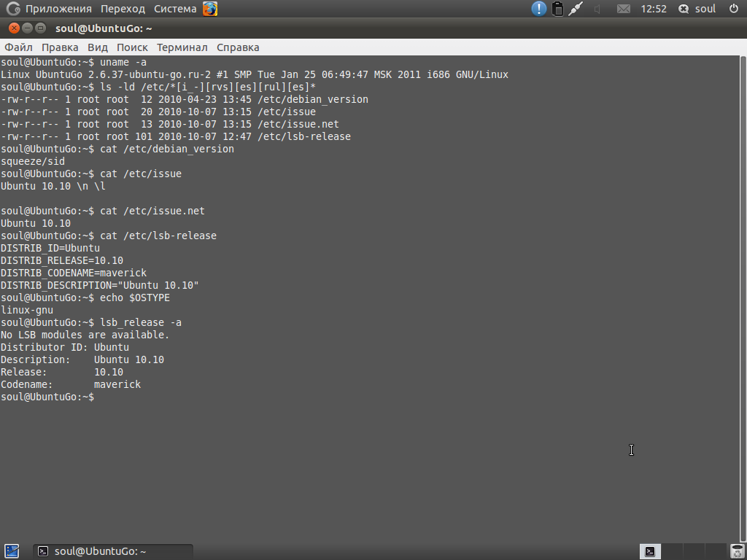Click the 'echo $OSTYPE' command line
747x560 pixels.
85,297
